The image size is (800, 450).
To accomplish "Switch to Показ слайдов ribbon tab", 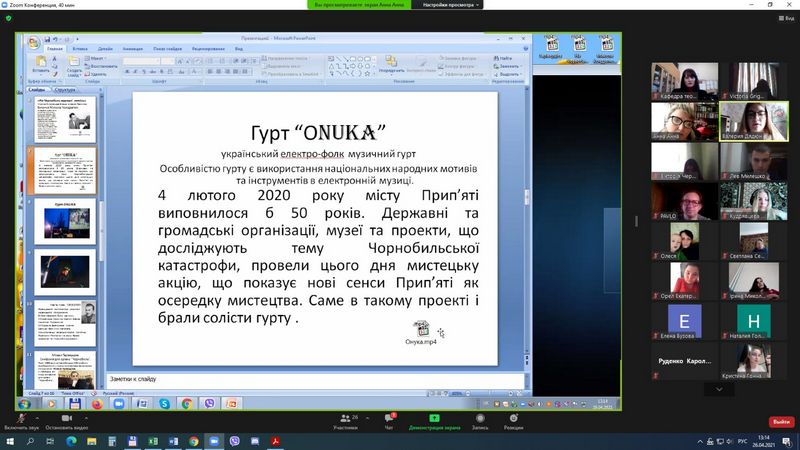I will click(x=167, y=49).
